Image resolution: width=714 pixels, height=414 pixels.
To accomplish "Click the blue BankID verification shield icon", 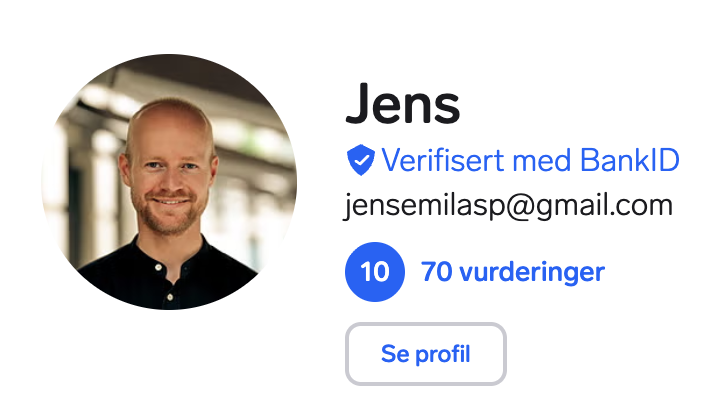I will (x=361, y=160).
